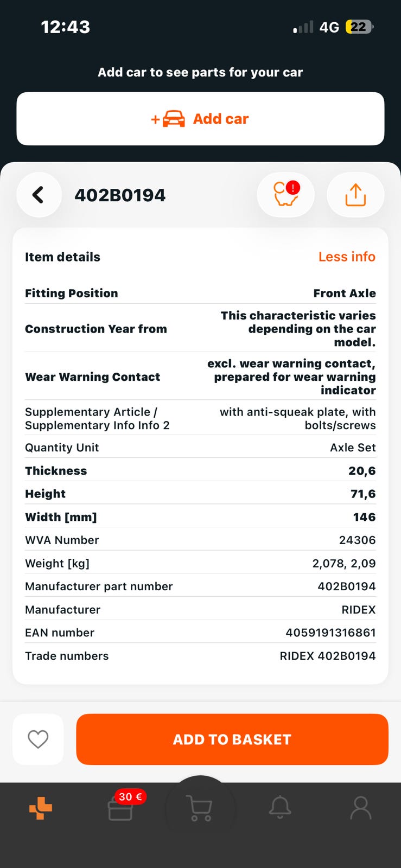Open the 30 € bonus wallet tab
The image size is (401, 868).
coord(121,808)
